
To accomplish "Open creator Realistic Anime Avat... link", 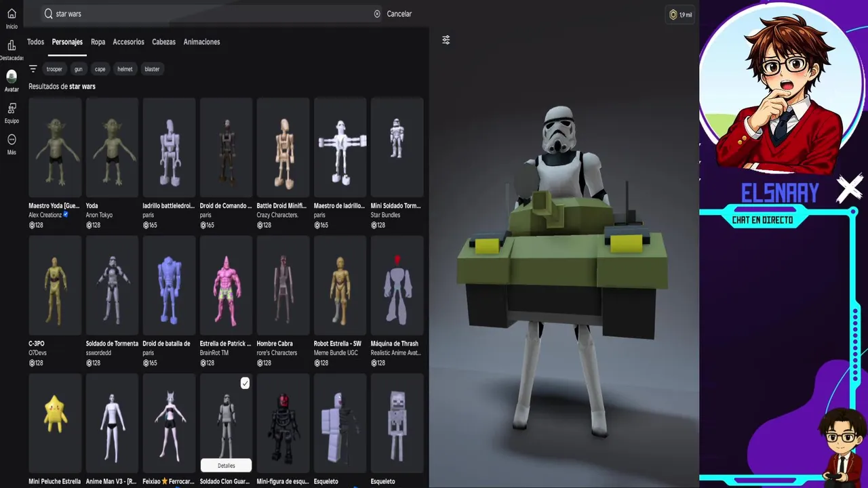I will pos(396,353).
